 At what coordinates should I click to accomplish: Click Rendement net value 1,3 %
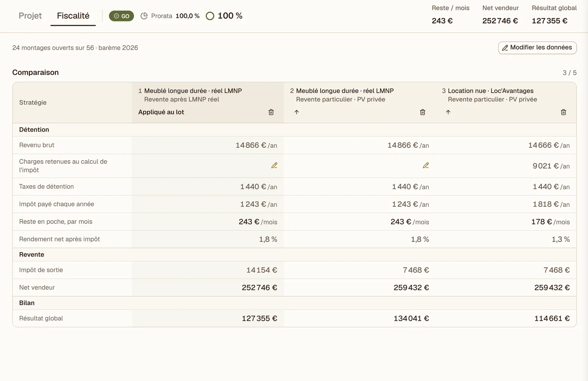pyautogui.click(x=561, y=239)
